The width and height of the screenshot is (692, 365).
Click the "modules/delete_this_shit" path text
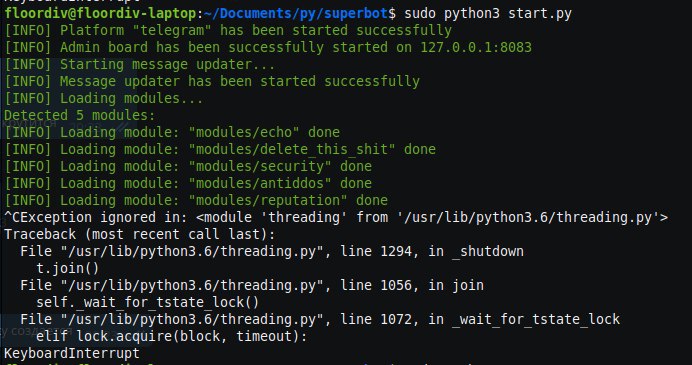pos(292,149)
